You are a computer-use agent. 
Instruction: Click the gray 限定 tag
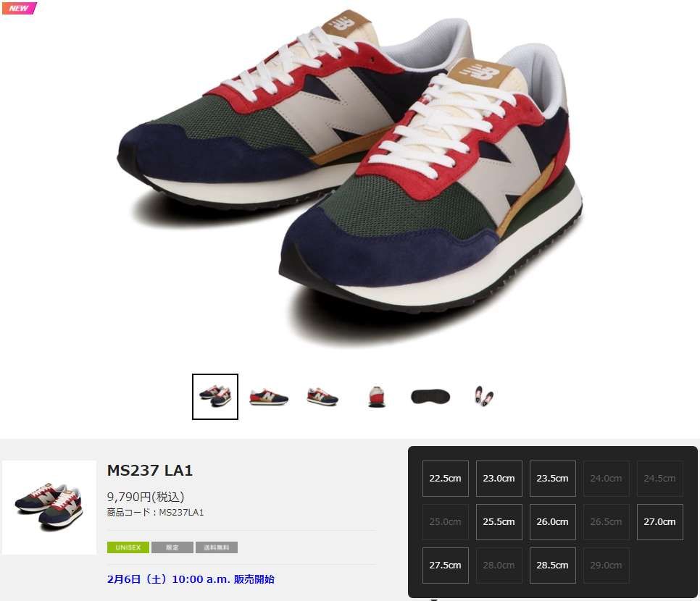pos(172,547)
